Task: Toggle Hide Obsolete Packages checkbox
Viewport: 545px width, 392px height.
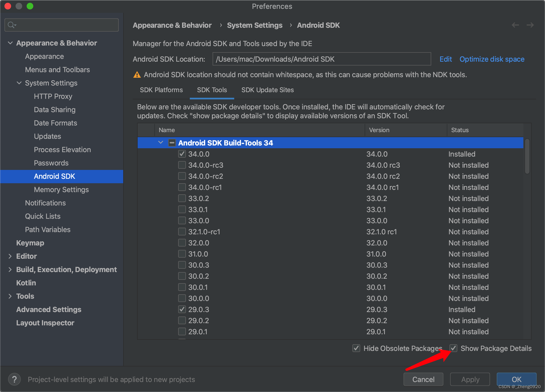Action: 356,348
